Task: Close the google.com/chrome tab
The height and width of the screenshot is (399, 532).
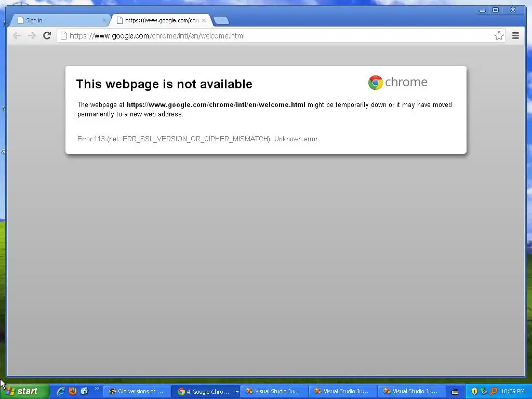Action: [204, 20]
